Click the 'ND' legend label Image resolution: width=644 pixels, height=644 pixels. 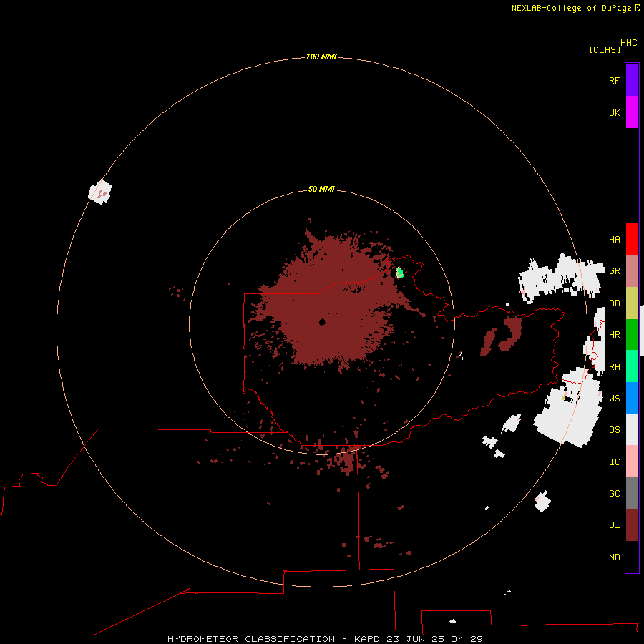(x=614, y=557)
